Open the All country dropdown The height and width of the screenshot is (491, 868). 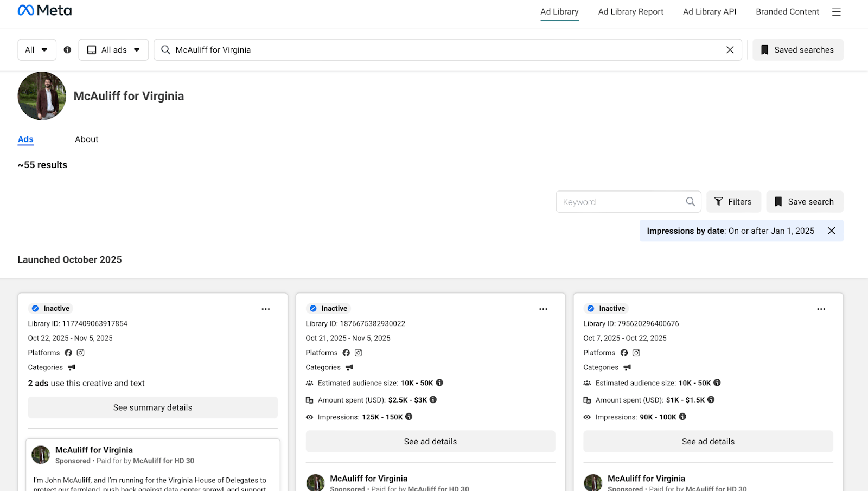click(x=37, y=50)
